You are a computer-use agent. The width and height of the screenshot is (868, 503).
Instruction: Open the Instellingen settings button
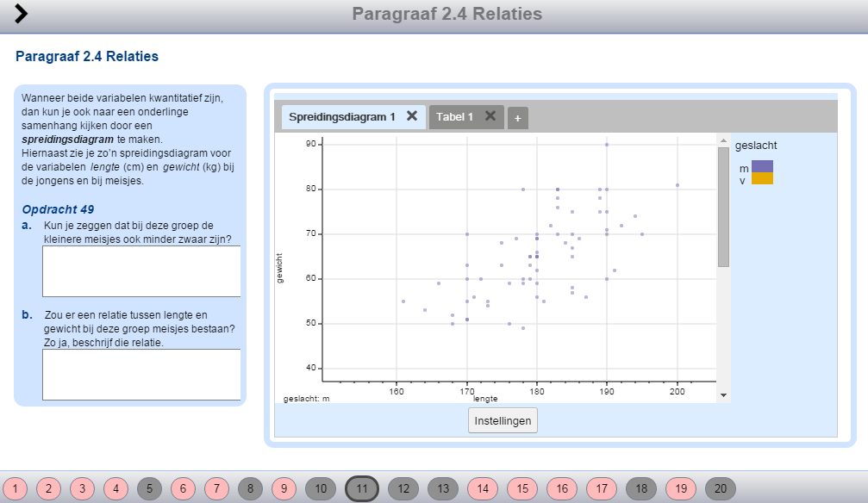tap(503, 421)
